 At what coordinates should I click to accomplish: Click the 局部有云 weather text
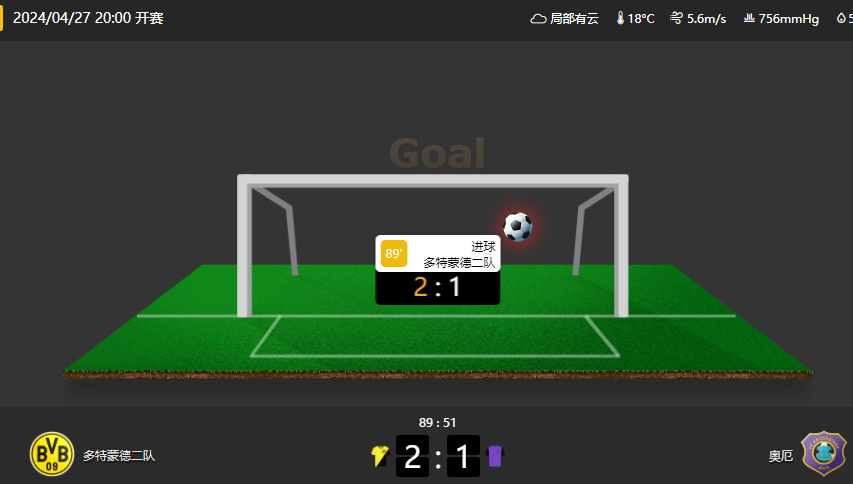[x=574, y=18]
